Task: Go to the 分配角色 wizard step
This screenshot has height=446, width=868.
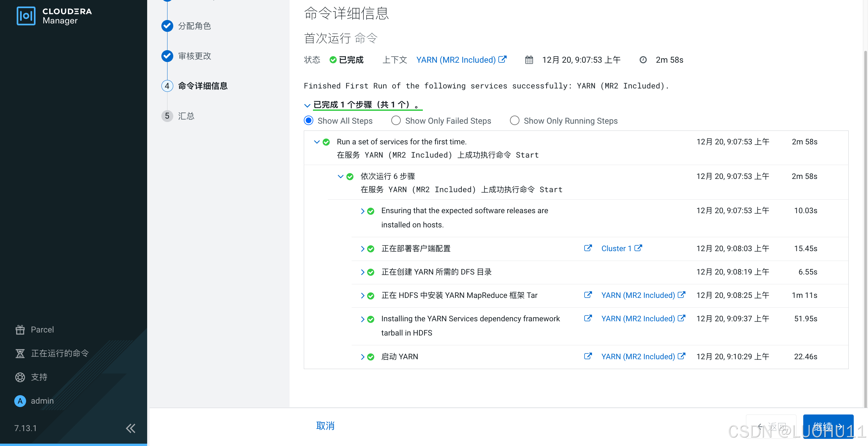Action: point(195,26)
